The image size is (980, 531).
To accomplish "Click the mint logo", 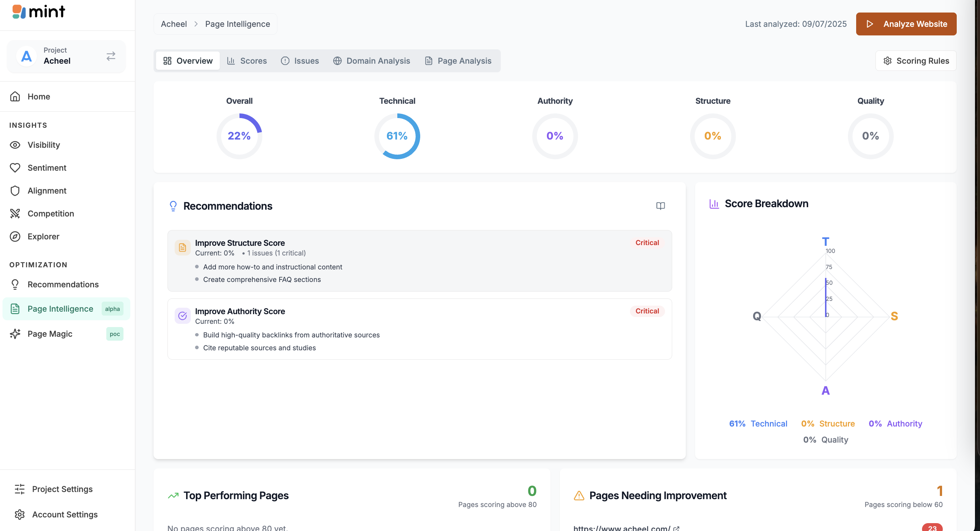I will click(x=38, y=11).
